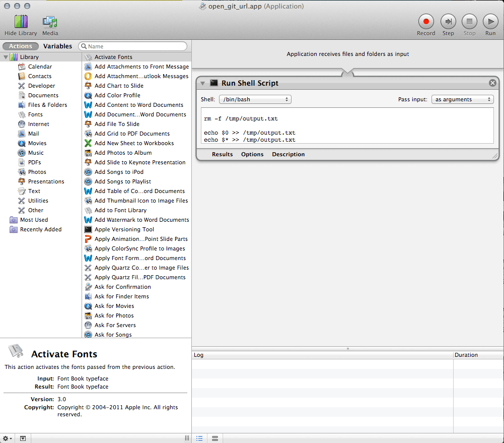Switch to the variables view icon
This screenshot has width=504, height=443.
215,438
